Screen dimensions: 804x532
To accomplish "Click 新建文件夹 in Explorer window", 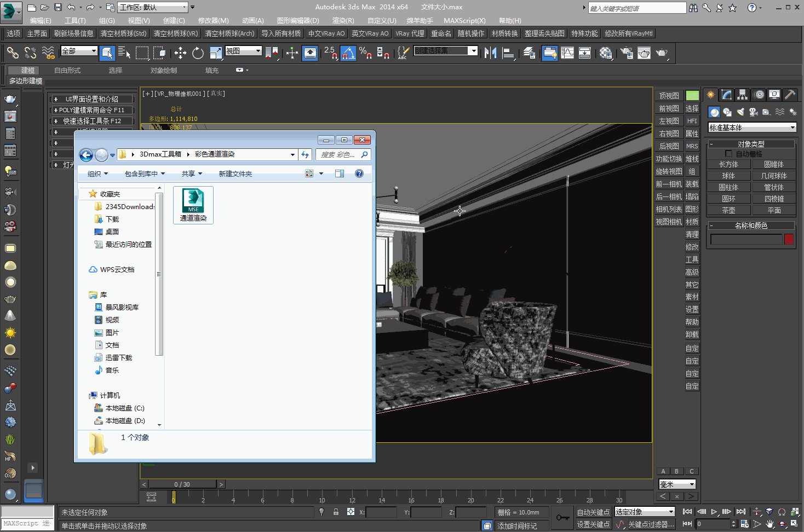I will pos(236,174).
